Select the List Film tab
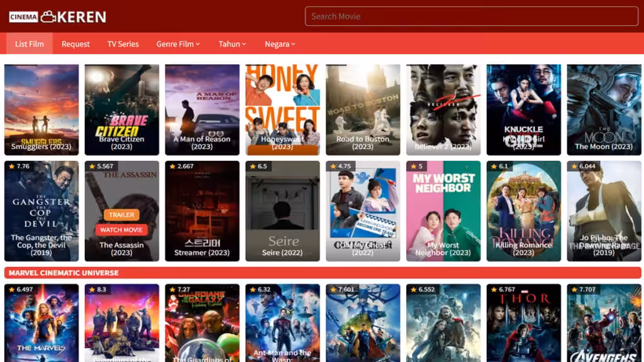Image resolution: width=644 pixels, height=362 pixels. (29, 44)
